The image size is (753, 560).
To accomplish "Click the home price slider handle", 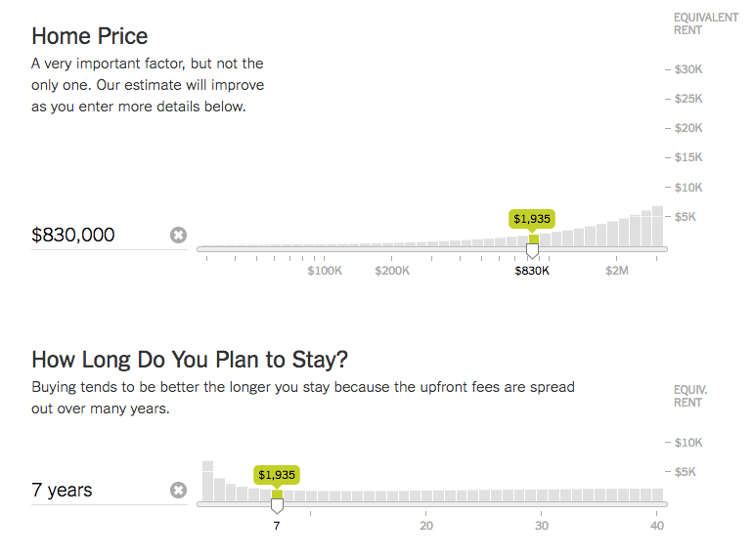I will pyautogui.click(x=533, y=251).
